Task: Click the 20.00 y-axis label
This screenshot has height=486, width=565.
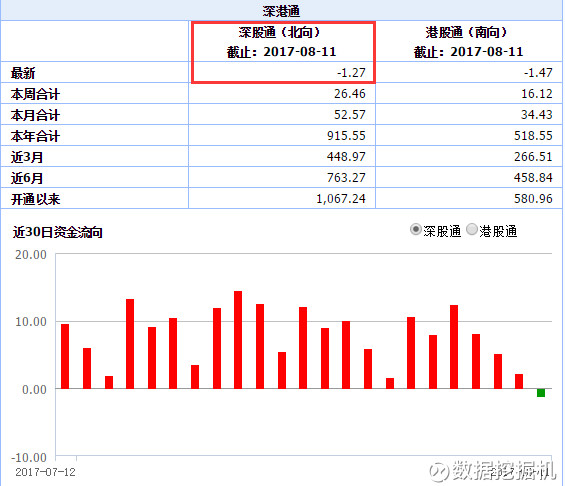Action: pos(31,255)
